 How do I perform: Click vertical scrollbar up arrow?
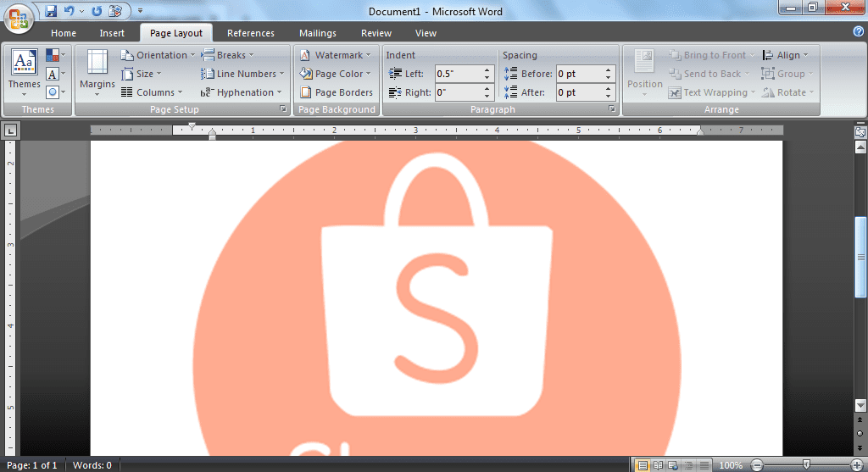pos(860,147)
